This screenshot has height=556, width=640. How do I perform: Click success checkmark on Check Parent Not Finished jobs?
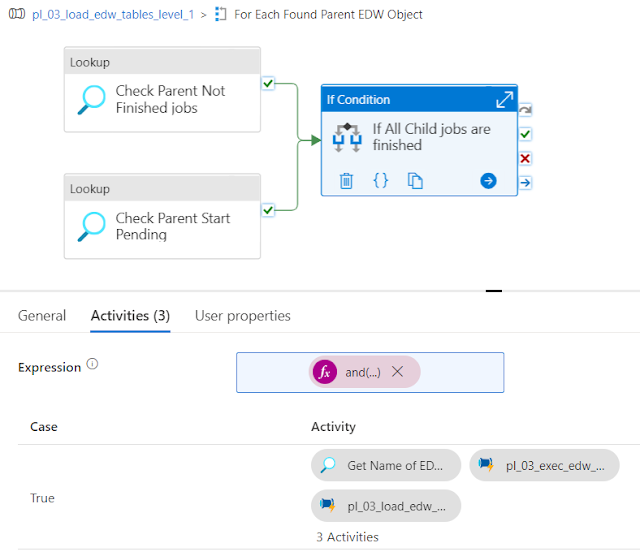coord(268,83)
